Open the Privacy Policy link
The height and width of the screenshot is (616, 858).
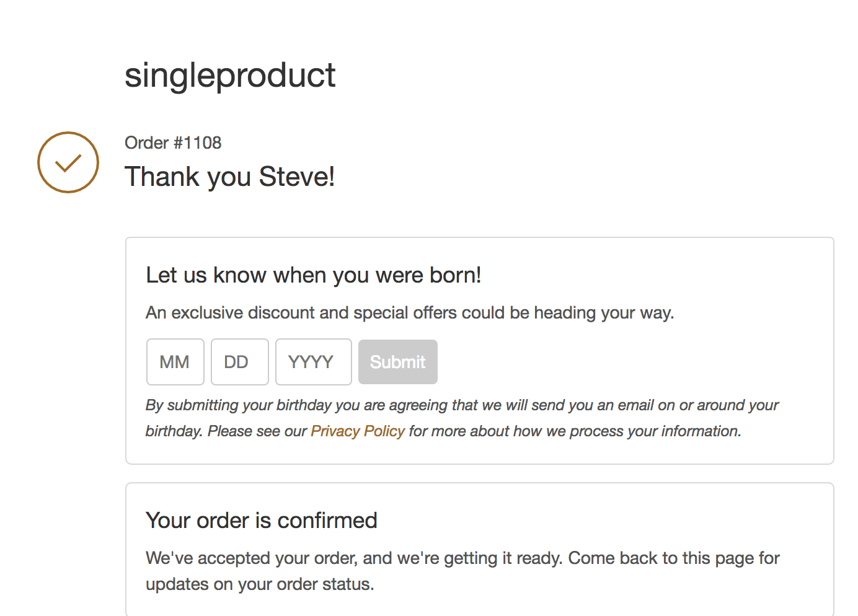[x=358, y=431]
